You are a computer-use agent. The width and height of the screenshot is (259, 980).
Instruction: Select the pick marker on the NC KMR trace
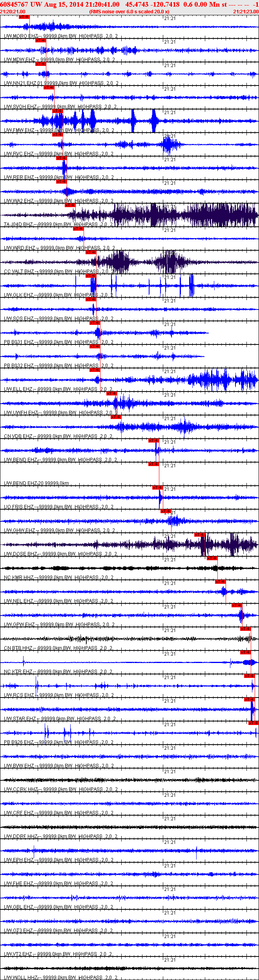tap(212, 558)
